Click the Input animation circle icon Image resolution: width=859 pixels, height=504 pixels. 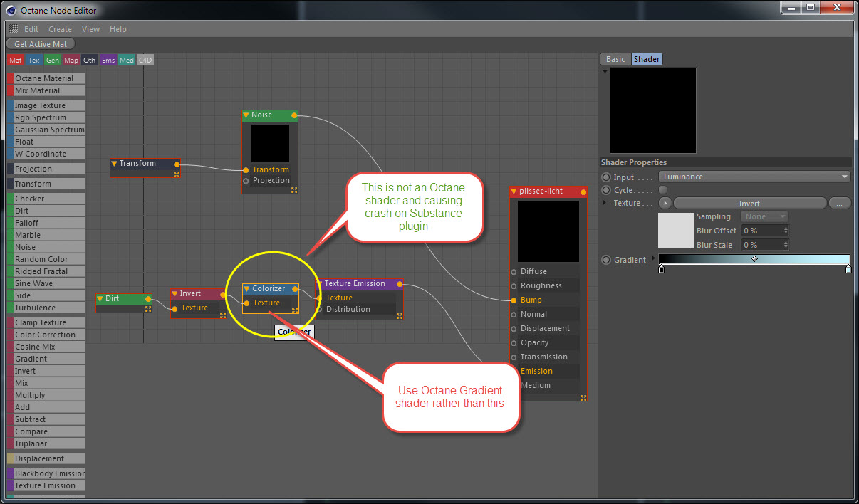[x=607, y=177]
